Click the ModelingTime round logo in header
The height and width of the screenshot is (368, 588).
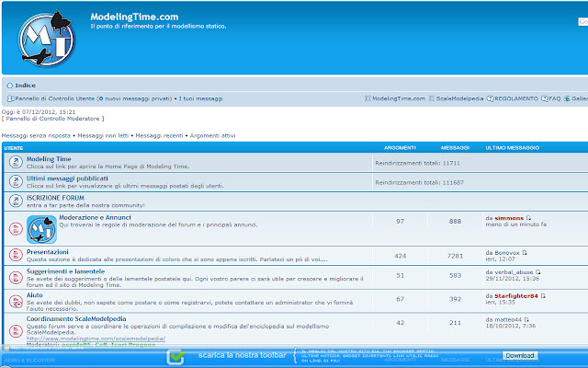(46, 39)
